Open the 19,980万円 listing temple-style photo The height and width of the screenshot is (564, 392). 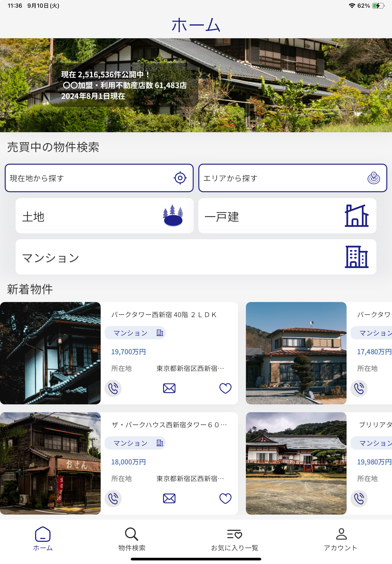pos(296,464)
